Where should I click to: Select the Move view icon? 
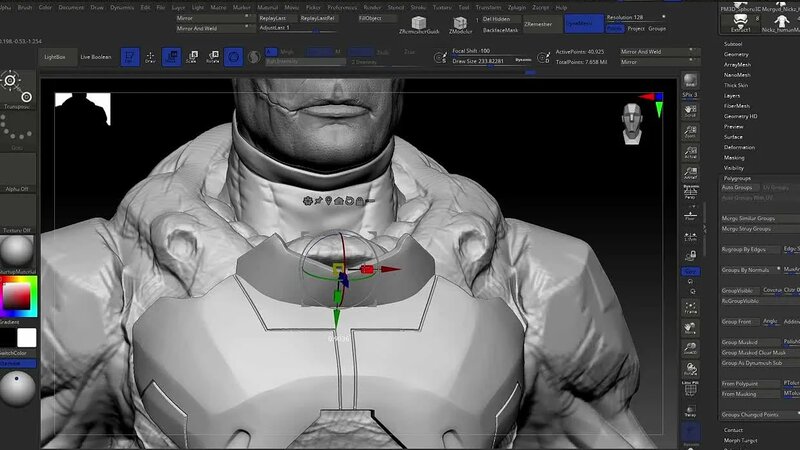pyautogui.click(x=690, y=328)
